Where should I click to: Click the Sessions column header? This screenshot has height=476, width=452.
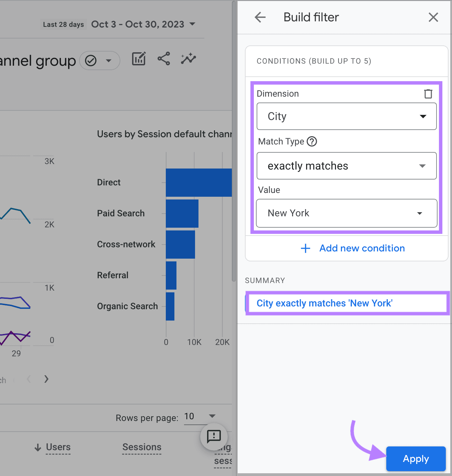click(141, 447)
